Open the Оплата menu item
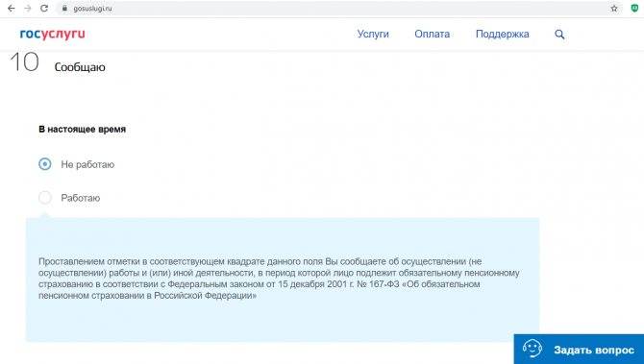This screenshot has height=364, width=644. coord(433,34)
